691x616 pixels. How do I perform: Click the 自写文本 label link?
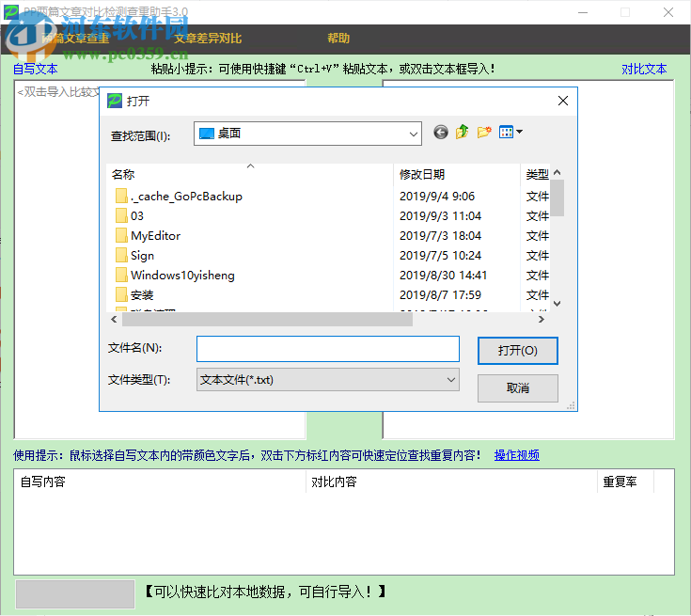36,69
